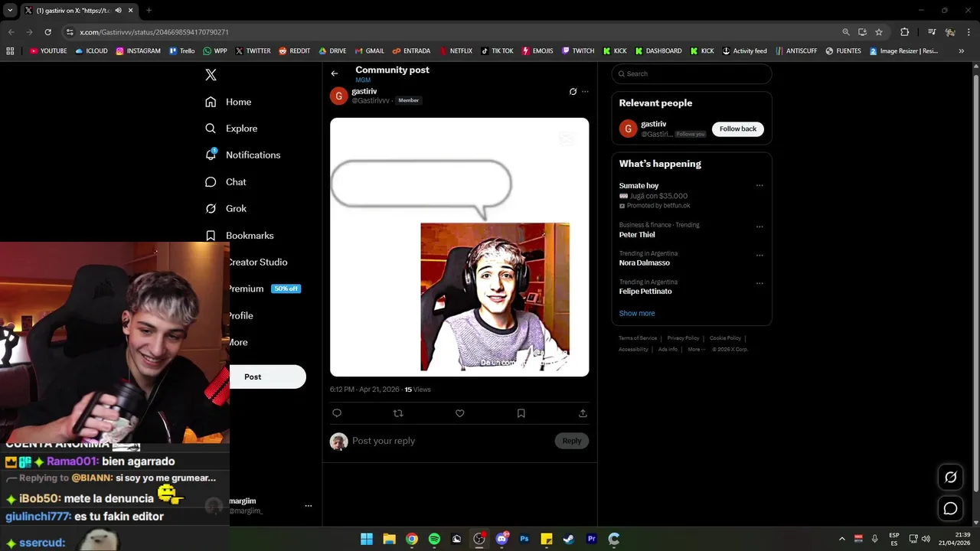This screenshot has height=551, width=980.
Task: Open a new browser tab
Action: (149, 10)
